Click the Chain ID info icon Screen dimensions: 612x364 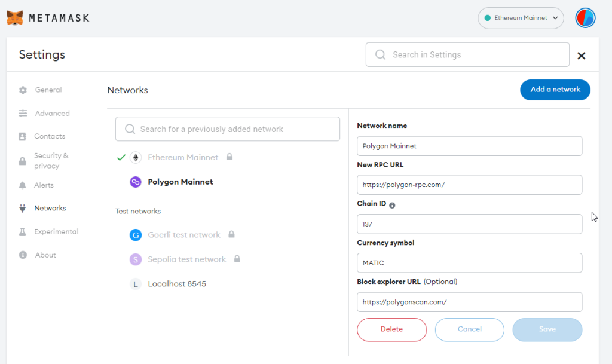click(x=392, y=205)
